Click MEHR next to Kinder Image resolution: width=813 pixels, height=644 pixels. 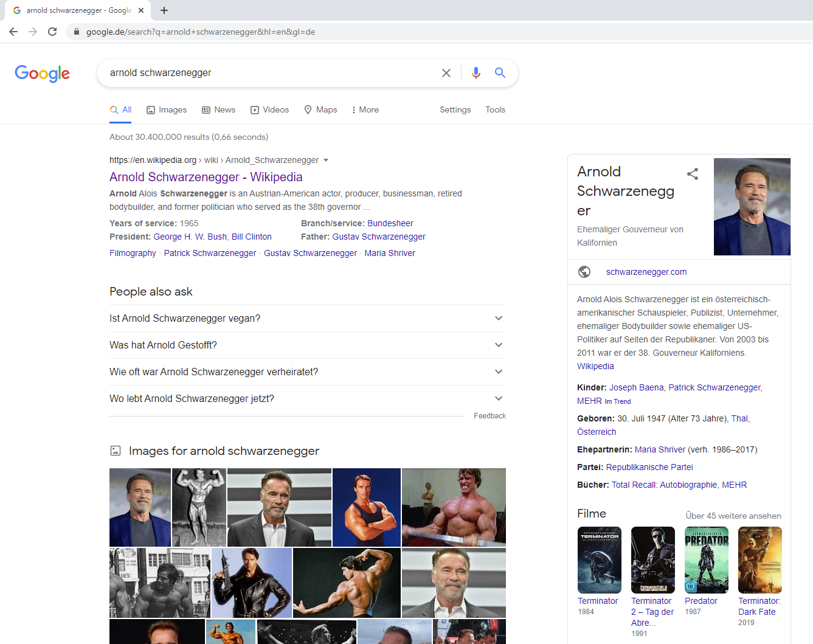point(589,401)
